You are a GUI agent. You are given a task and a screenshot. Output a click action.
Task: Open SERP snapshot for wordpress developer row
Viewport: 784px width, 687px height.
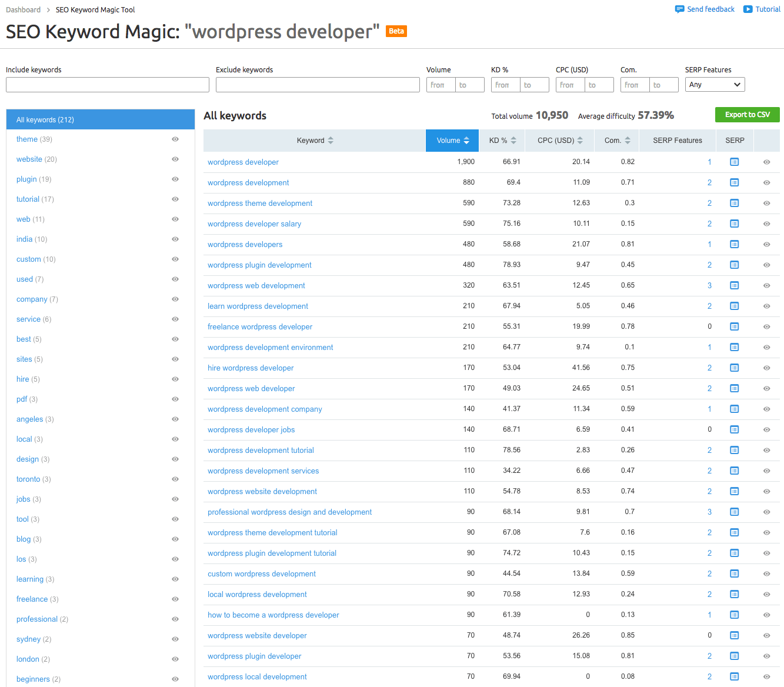pyautogui.click(x=734, y=162)
